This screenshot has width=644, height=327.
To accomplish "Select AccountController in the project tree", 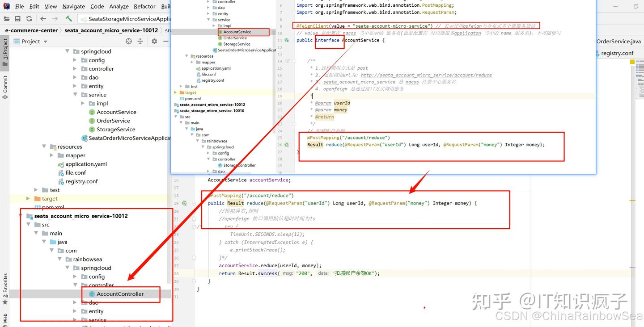I will point(120,294).
